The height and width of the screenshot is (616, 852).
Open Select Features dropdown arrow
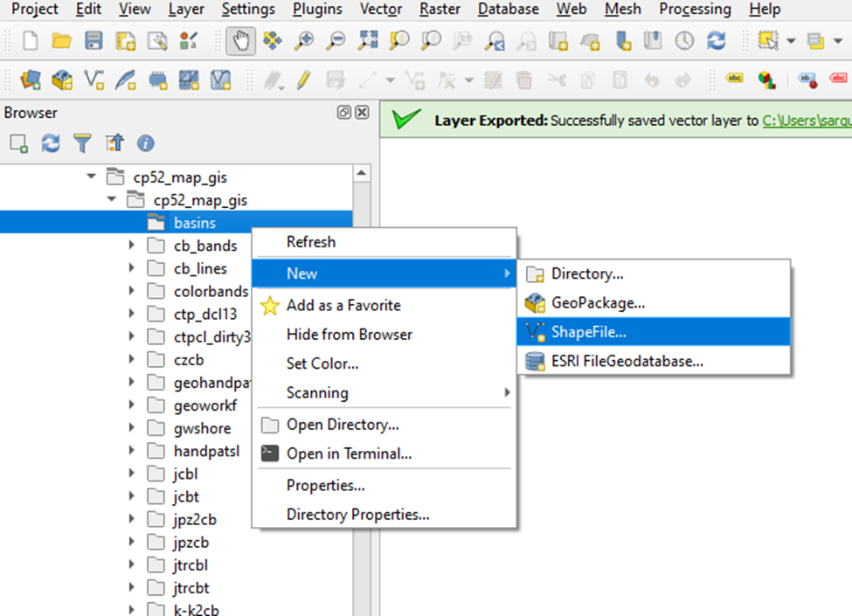791,41
